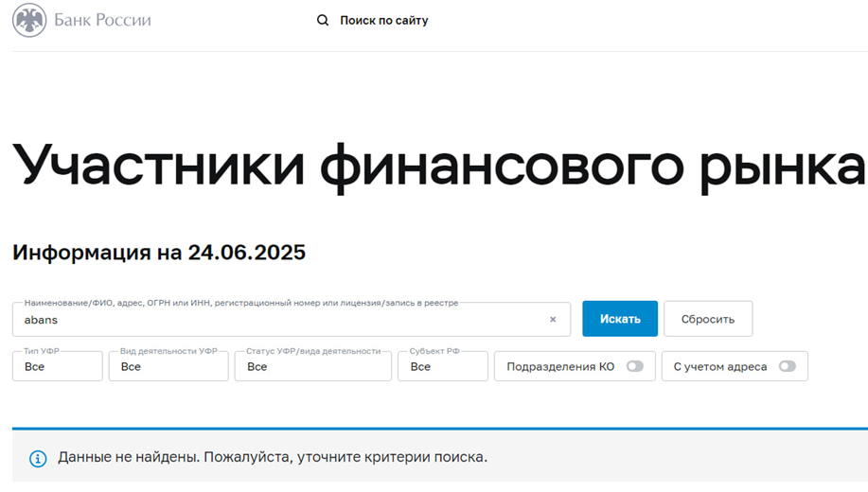
Task: Click the site search magnifier icon
Action: click(x=323, y=21)
